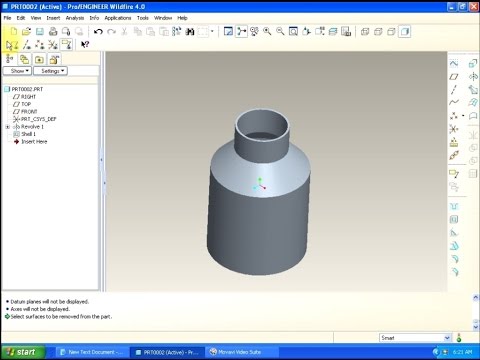Switch to the Favorites navigator tab
This screenshot has height=360, width=480.
[39, 59]
